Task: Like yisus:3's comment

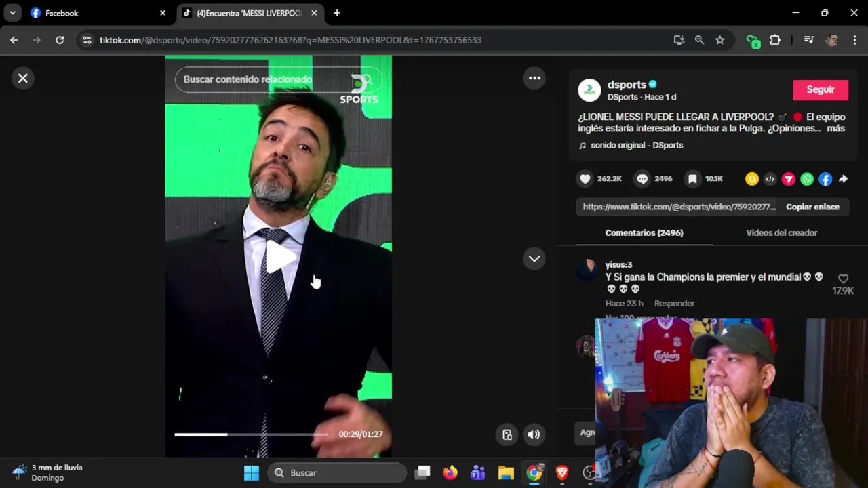Action: pos(843,279)
